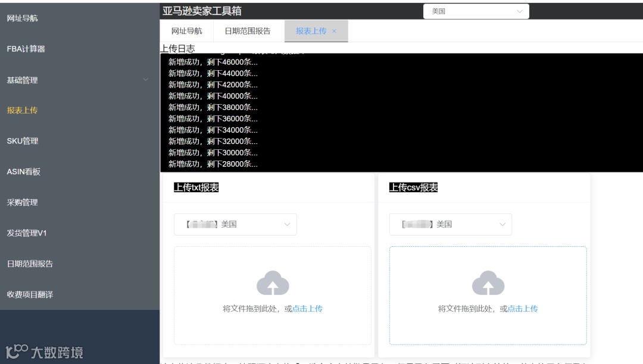Open ASIN看板 in the sidebar
The width and height of the screenshot is (643, 364).
pos(23,171)
